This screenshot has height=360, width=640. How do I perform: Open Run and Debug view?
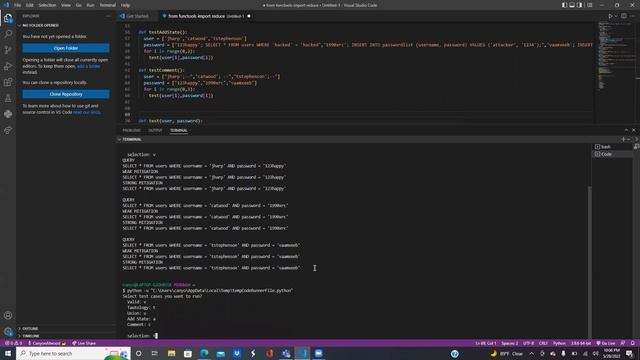click(x=8, y=66)
